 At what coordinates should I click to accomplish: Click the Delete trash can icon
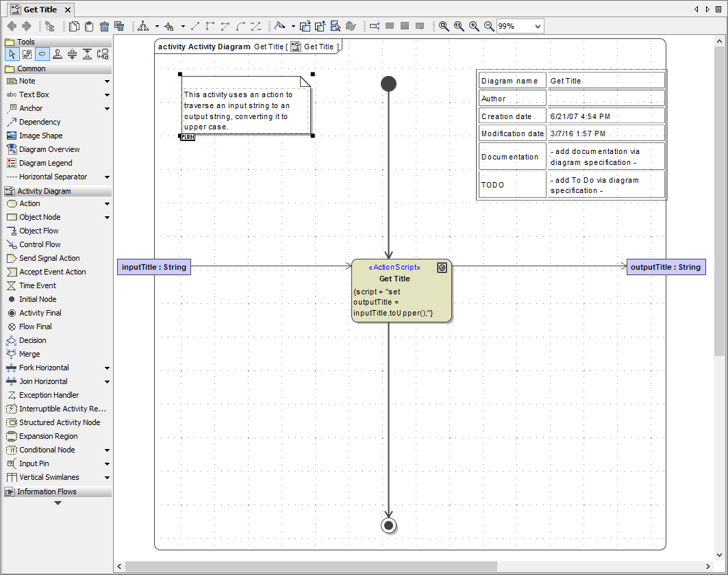pos(104,26)
